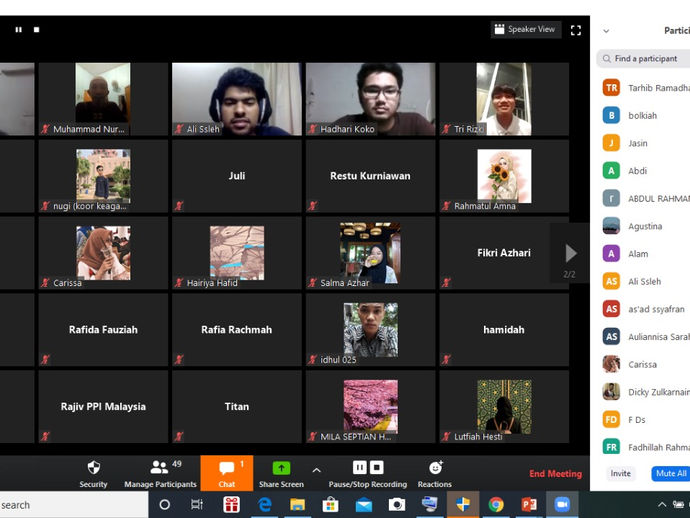Select Tri Rizki video tile
690x518 pixels.
coord(504,99)
